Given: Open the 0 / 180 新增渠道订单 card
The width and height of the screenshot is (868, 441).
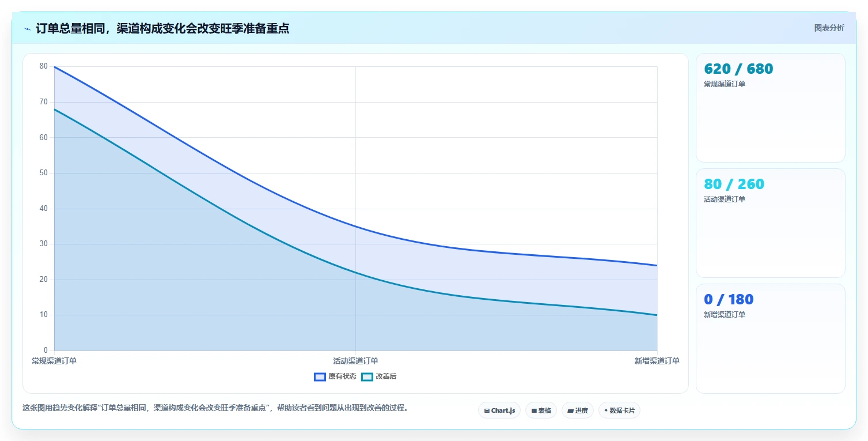Looking at the screenshot, I should (771, 338).
